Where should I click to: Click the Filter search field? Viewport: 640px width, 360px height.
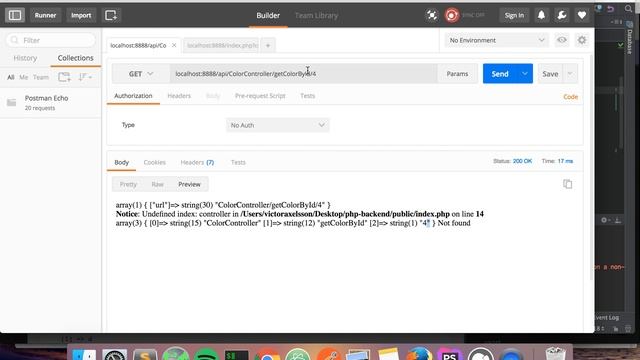pos(51,40)
